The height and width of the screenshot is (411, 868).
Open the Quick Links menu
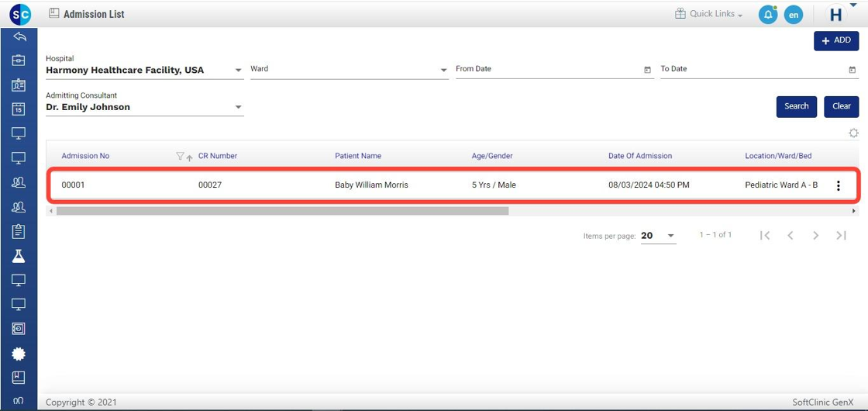[x=708, y=14]
